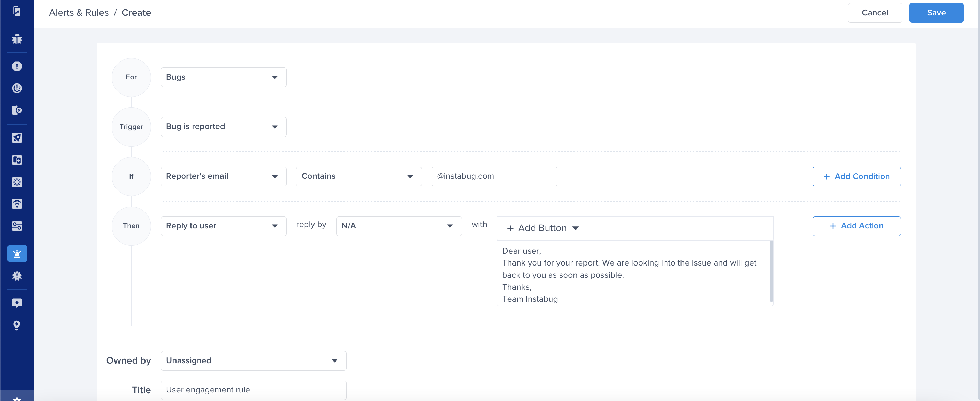This screenshot has width=980, height=401.
Task: Open the Network wifi icon
Action: pyautogui.click(x=17, y=204)
